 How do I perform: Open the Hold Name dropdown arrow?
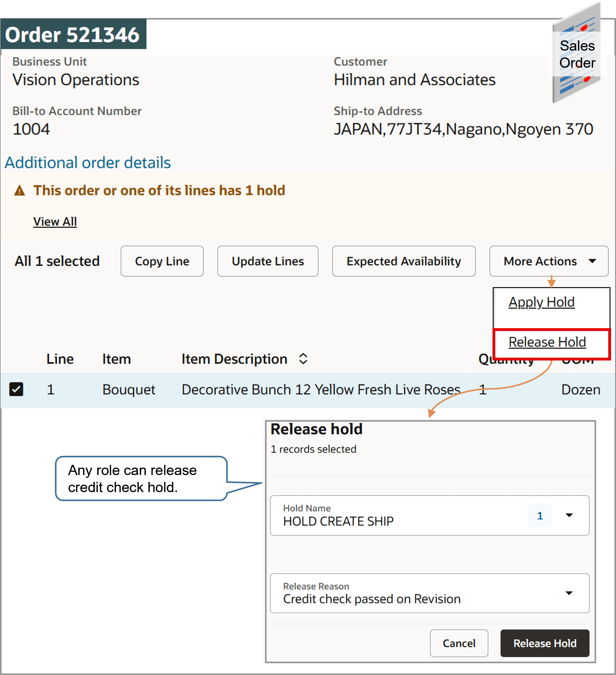click(x=569, y=515)
